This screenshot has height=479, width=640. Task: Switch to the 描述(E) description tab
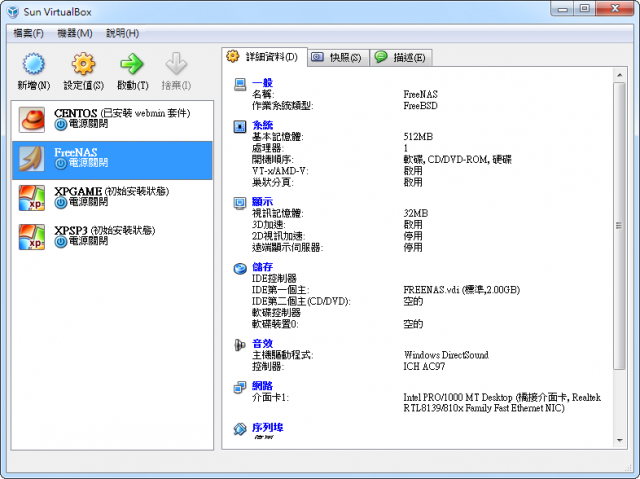point(401,58)
